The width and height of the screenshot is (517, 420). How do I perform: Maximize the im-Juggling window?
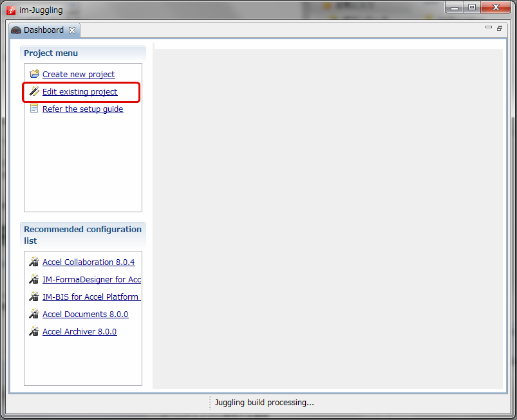472,8
